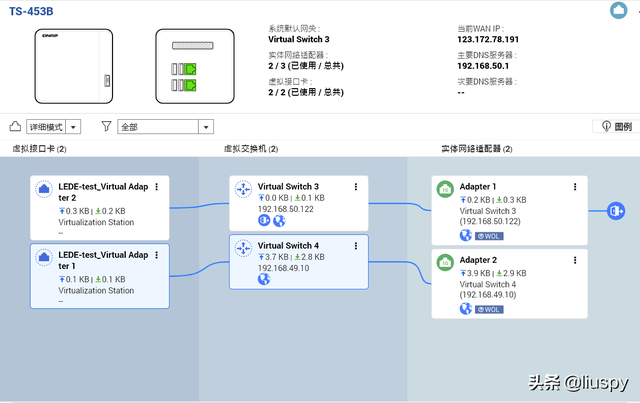Click Virtualization Station label under Virtual Adapter 1
Screen dimensions: 640x403
[96, 290]
